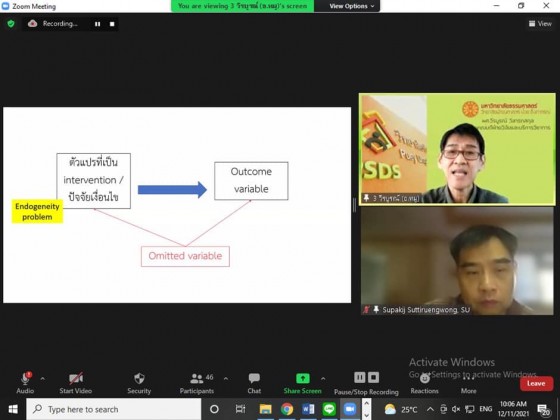Click the network tray icon

(x=469, y=409)
